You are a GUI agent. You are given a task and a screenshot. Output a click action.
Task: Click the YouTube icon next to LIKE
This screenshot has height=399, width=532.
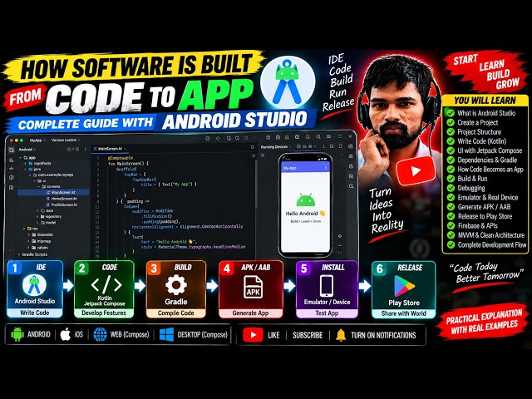[x=253, y=335]
